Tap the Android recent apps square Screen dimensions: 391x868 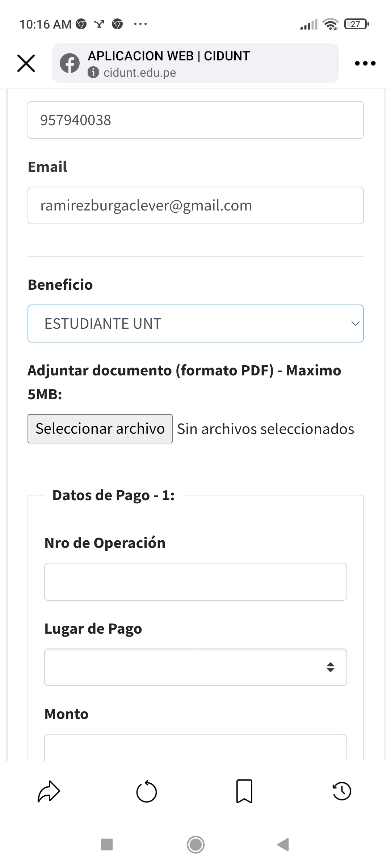click(107, 845)
